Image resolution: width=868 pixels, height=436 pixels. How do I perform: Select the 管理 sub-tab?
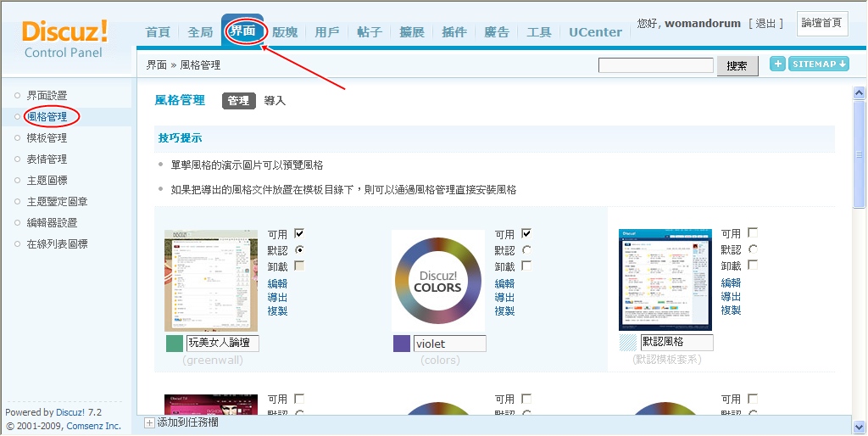point(238,101)
